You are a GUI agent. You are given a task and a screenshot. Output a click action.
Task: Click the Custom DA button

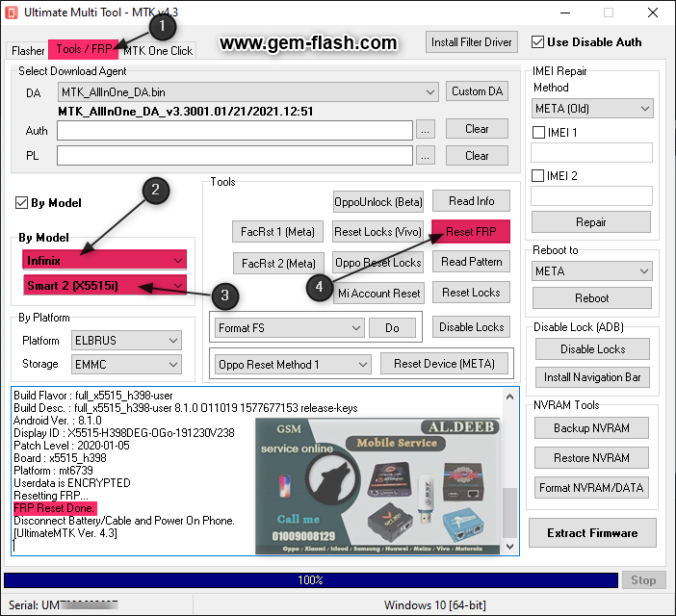[477, 91]
